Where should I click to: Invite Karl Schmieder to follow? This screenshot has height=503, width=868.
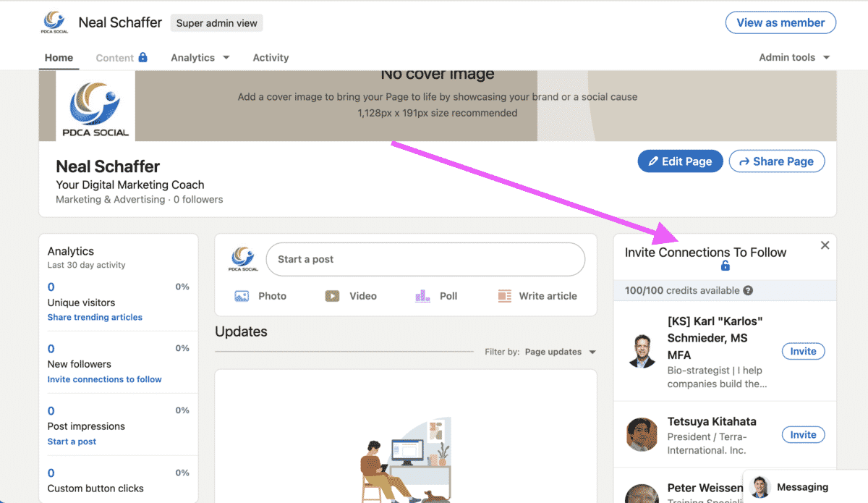coord(803,351)
